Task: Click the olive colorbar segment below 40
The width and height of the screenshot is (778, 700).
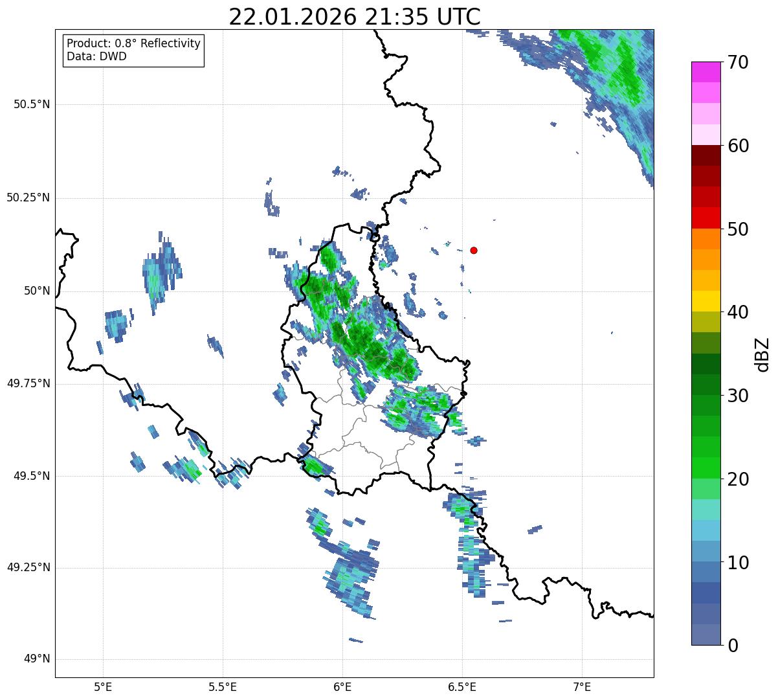Action: point(706,322)
